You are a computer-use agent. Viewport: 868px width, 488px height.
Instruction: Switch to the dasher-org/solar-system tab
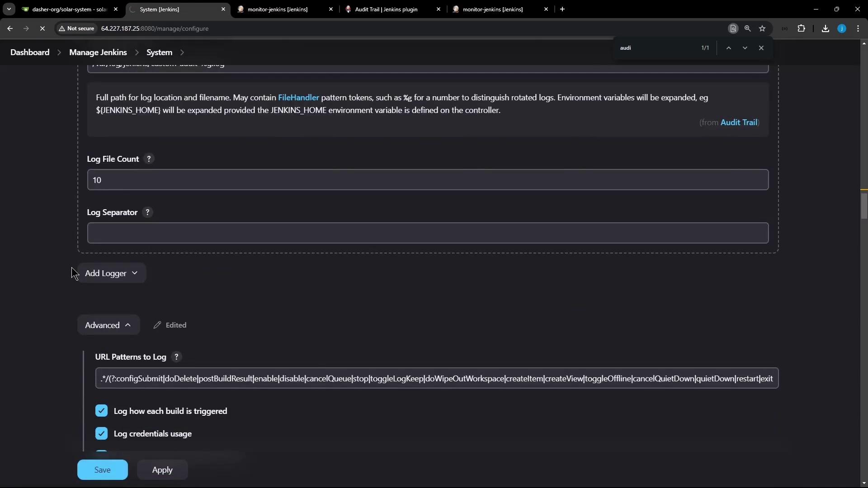pyautogui.click(x=68, y=9)
